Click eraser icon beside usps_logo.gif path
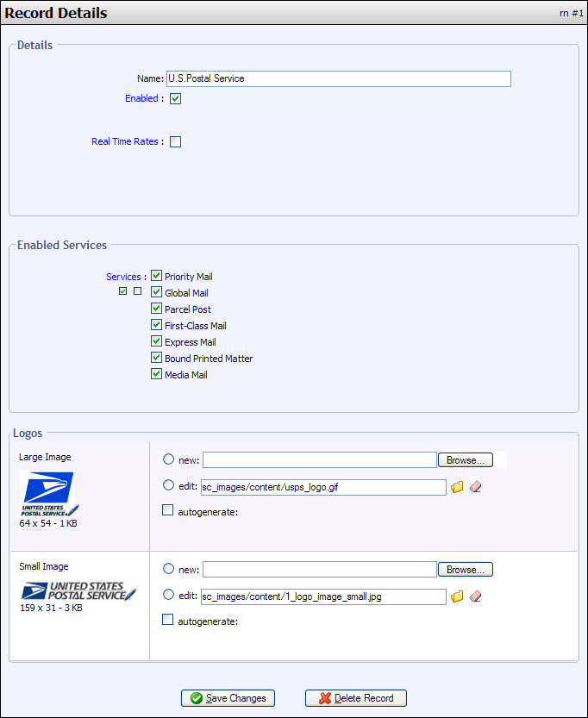 [x=475, y=487]
